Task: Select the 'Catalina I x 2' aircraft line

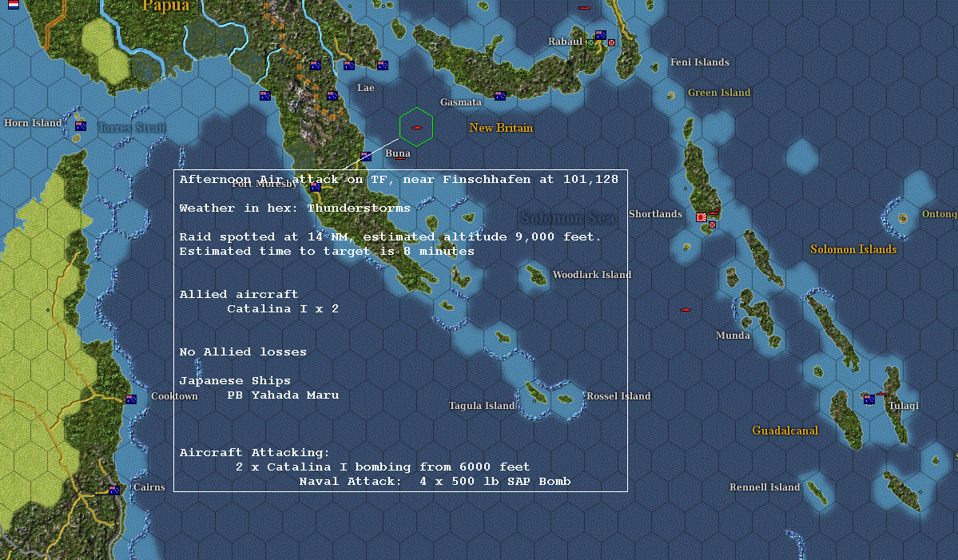Action: [x=283, y=309]
